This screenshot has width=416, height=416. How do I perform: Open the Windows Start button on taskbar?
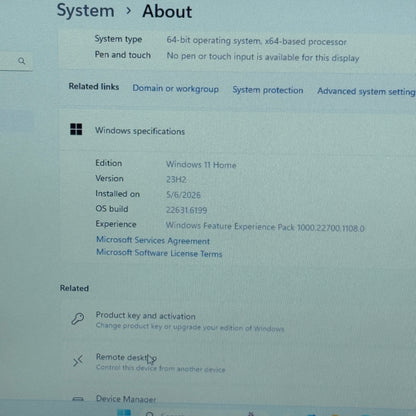124,413
